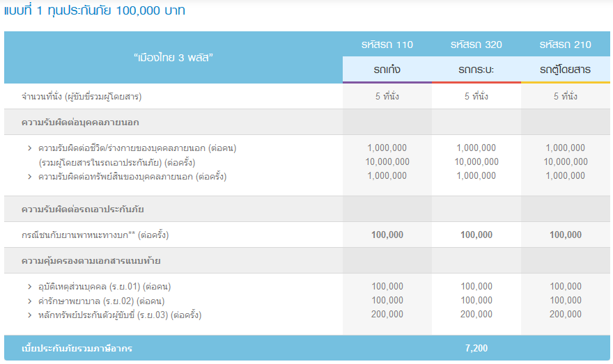Click the "เมืองไทย 3 พลัส" plan header
Image resolution: width=613 pixels, height=364 pixels.
(x=173, y=57)
